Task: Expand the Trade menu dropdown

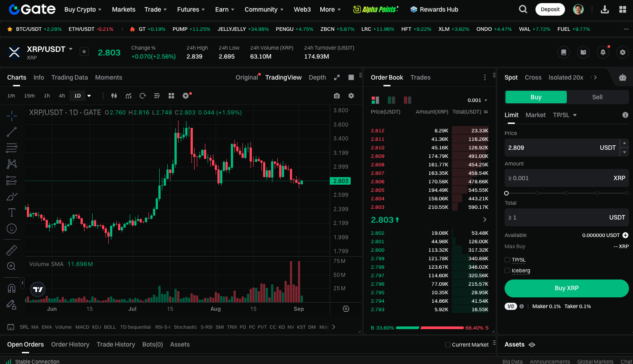Action: click(x=156, y=9)
